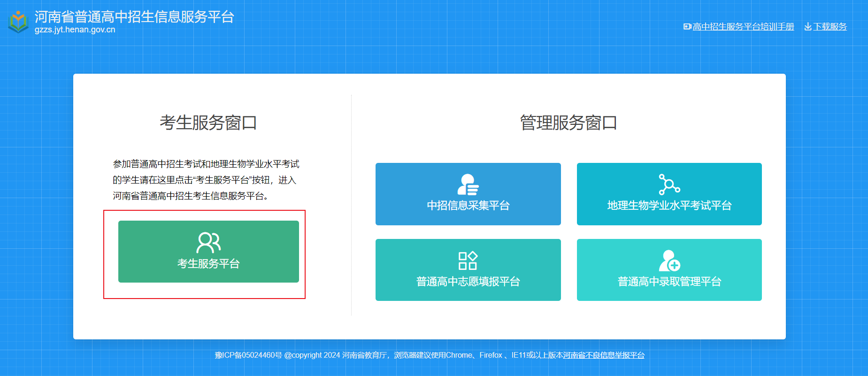This screenshot has height=376, width=868.
Task: Click the video icon beside the training manual link
Action: (x=687, y=27)
